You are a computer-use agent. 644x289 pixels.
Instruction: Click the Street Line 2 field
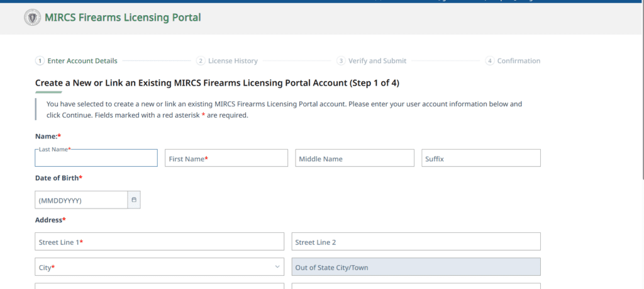coord(416,241)
